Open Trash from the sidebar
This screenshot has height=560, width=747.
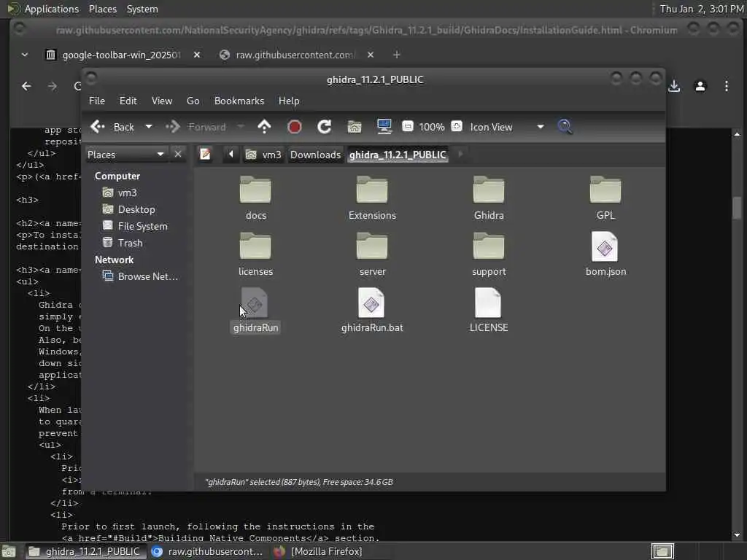pos(123,243)
